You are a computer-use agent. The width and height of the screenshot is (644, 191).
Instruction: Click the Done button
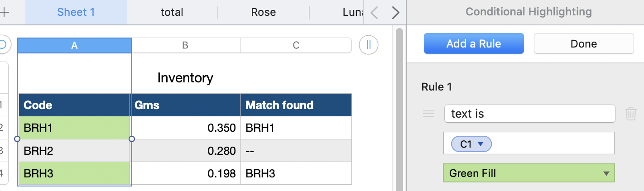[x=583, y=44]
